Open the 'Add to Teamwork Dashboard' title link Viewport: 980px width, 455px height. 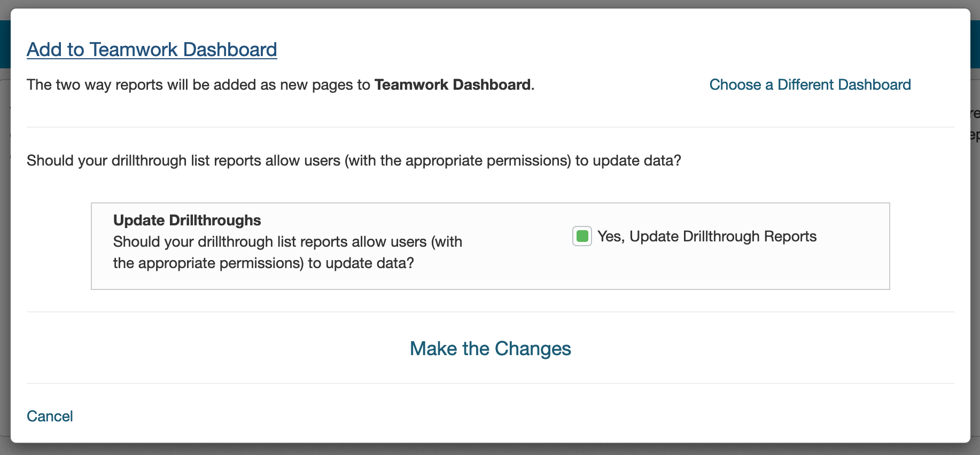coord(152,49)
